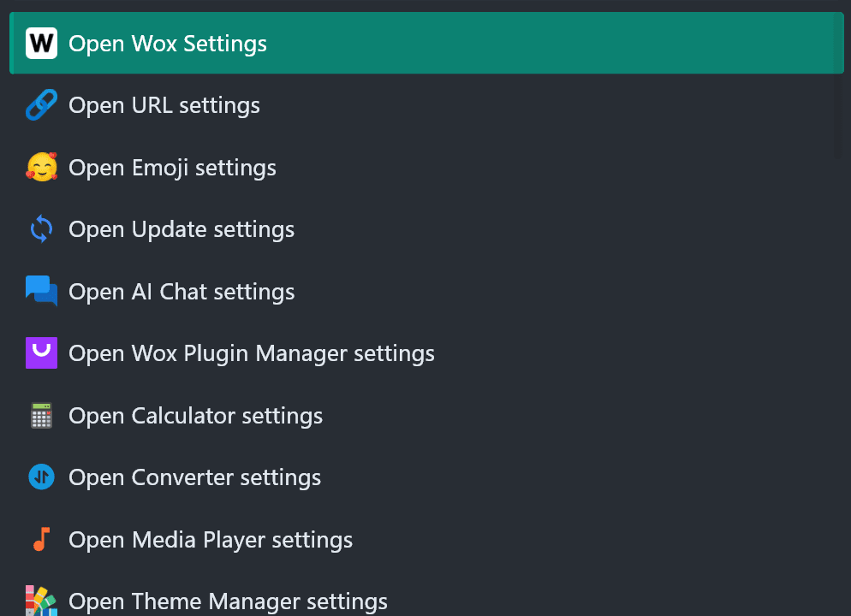
Task: Click the blue URL chain-link icon
Action: pos(41,104)
